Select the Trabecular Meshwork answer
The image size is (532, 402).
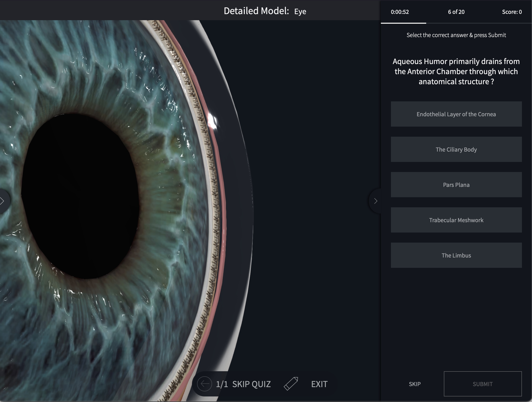tap(456, 220)
